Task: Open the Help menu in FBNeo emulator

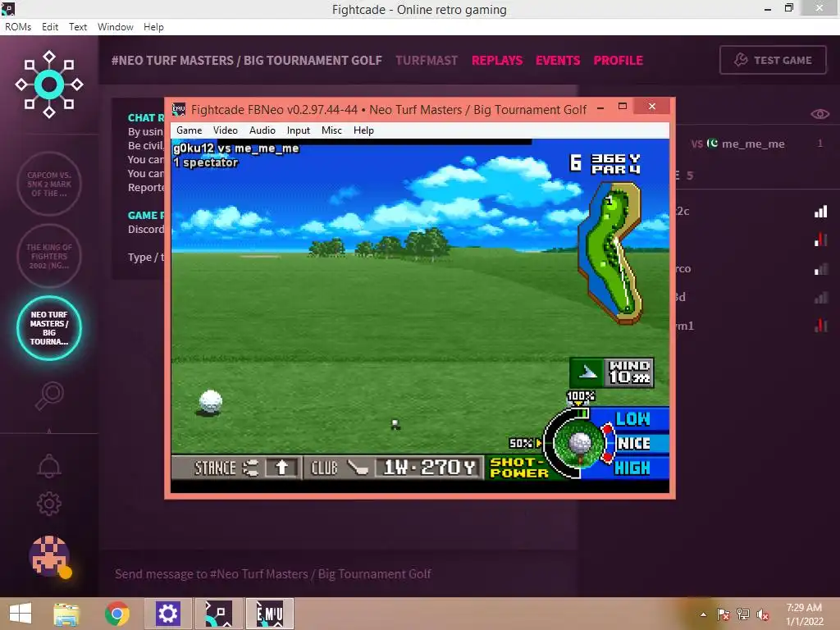Action: (x=363, y=130)
